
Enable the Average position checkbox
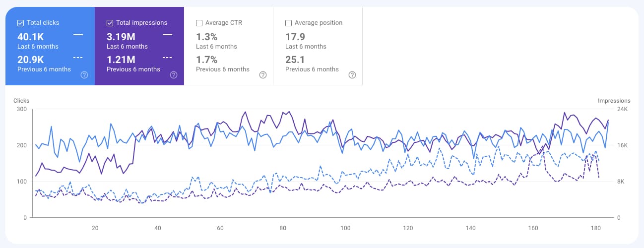(x=288, y=23)
